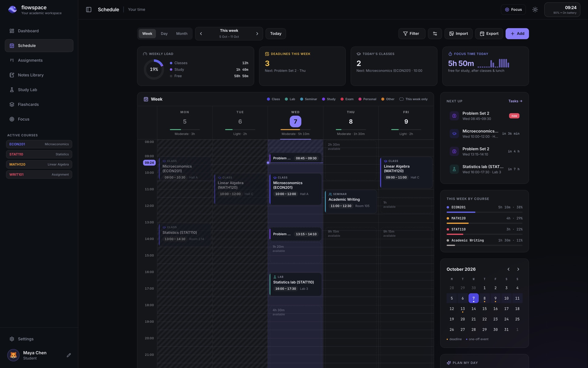Click Maya Chen's avatar

(x=13, y=355)
